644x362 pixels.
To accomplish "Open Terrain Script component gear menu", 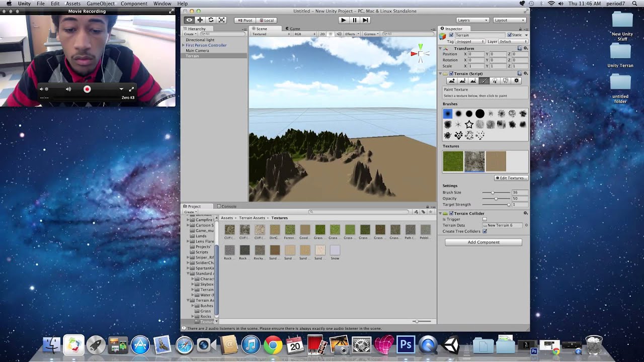I will [x=526, y=73].
